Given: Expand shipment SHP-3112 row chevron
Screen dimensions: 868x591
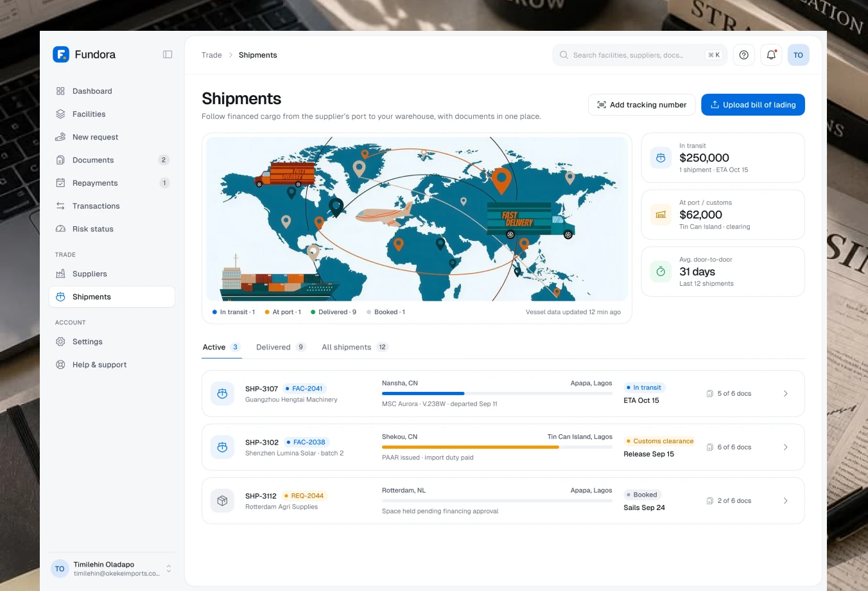Looking at the screenshot, I should click(x=785, y=500).
